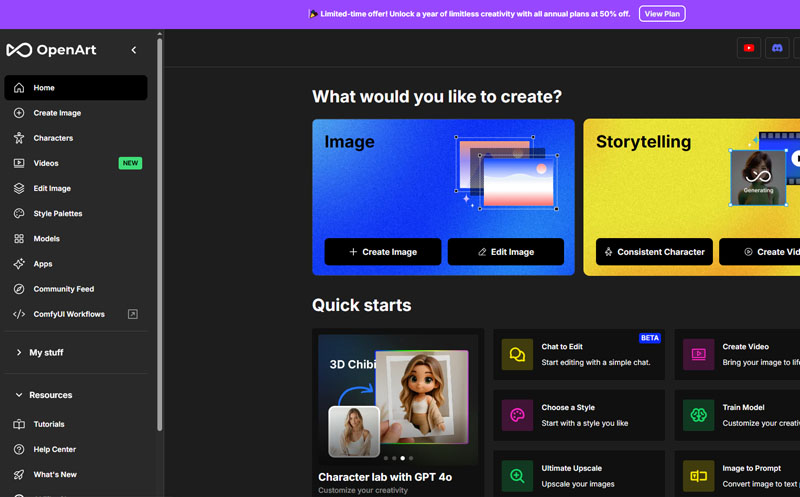800x497 pixels.
Task: Click the 'Character lab with GPT 4o' title
Action: click(x=385, y=477)
